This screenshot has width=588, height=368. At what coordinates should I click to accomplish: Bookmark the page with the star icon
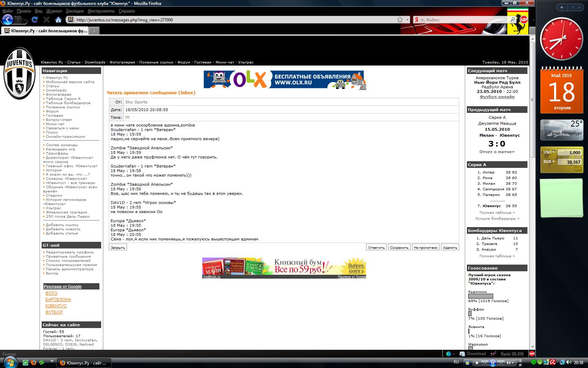click(x=400, y=20)
